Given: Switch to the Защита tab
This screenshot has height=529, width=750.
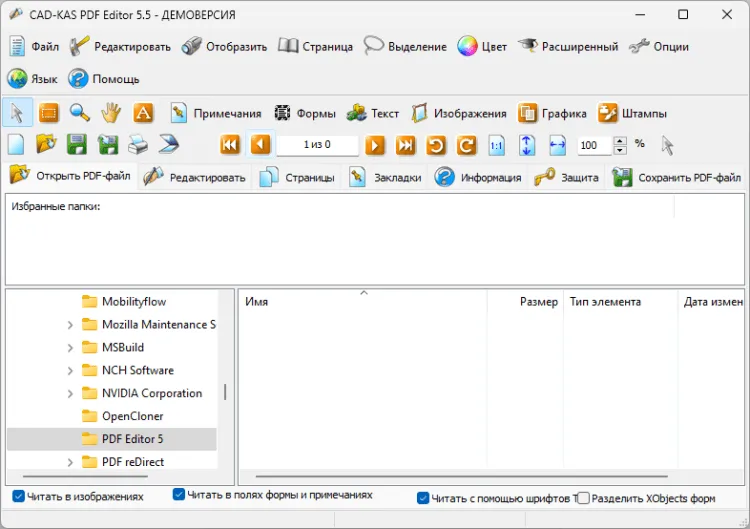Looking at the screenshot, I should (566, 177).
